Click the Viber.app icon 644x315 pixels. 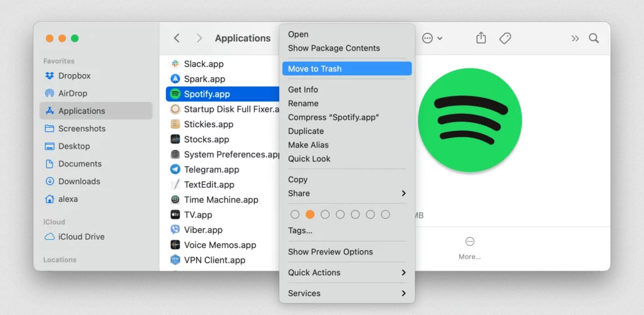coord(175,230)
